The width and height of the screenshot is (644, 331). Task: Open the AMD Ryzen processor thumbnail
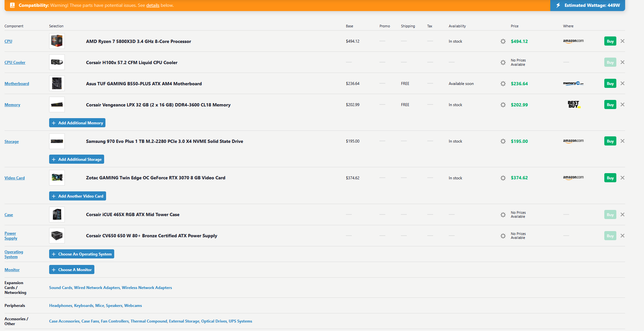57,41
